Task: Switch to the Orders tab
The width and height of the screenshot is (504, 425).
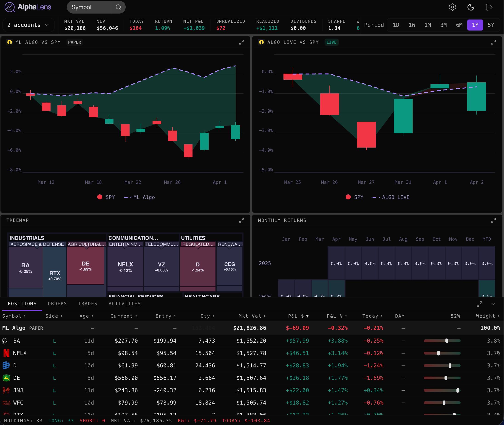Action: pyautogui.click(x=57, y=304)
